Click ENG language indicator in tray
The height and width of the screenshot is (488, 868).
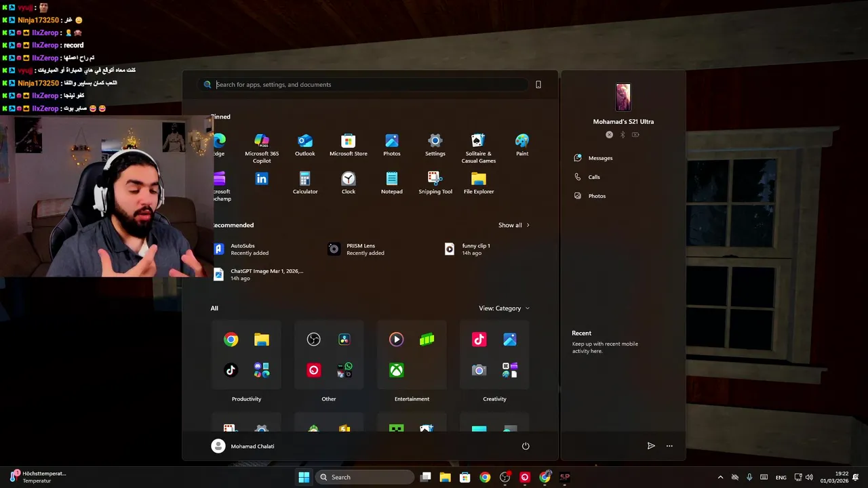pos(781,477)
